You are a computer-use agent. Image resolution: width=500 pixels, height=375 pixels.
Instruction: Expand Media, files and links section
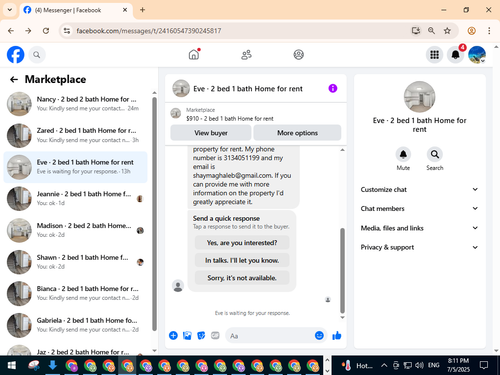pos(419,228)
